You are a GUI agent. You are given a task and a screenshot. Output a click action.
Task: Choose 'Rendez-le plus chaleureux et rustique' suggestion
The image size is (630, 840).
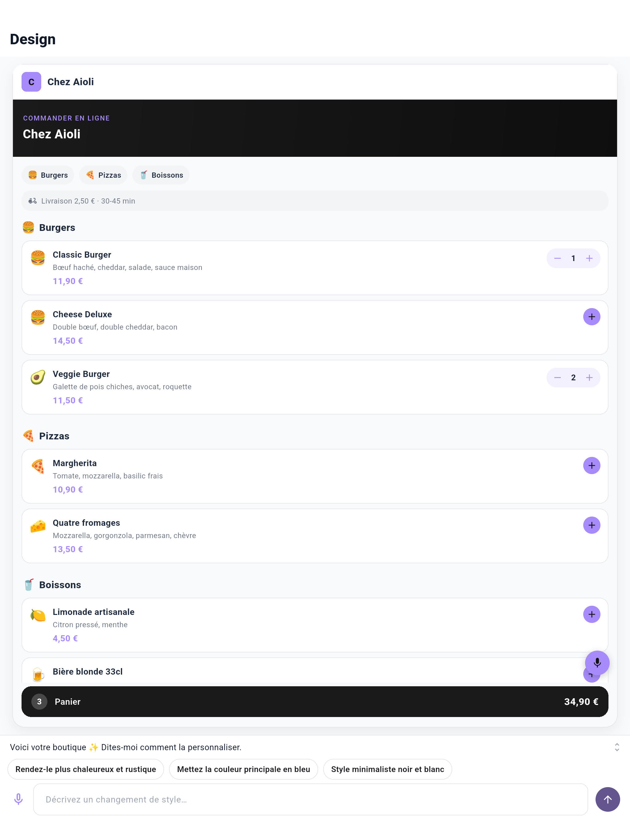[86, 769]
